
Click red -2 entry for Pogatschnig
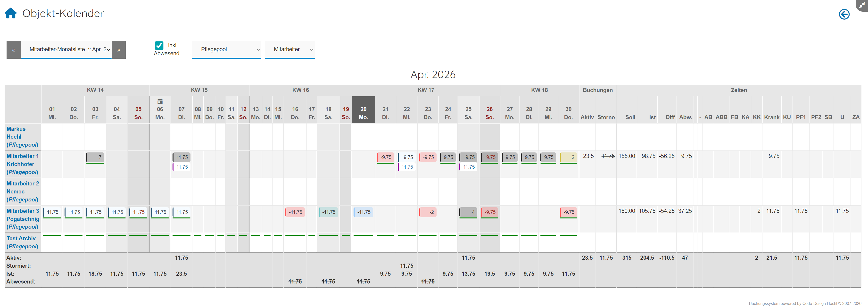(428, 212)
